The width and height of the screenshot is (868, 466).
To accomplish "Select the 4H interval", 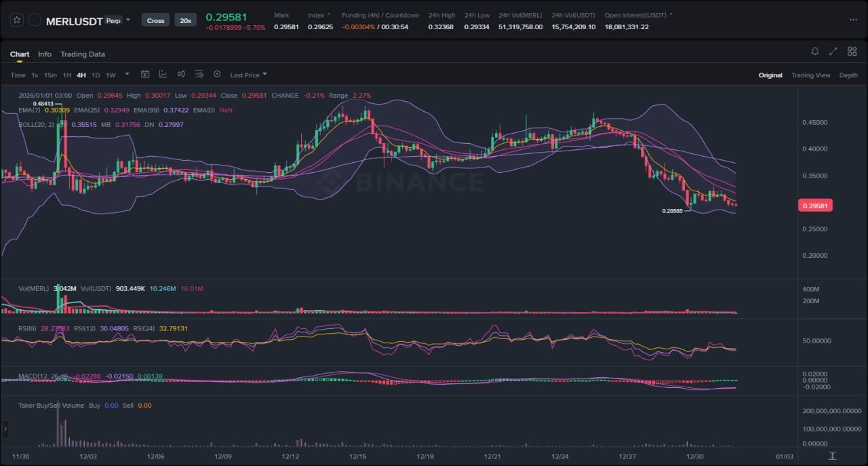I will 81,75.
